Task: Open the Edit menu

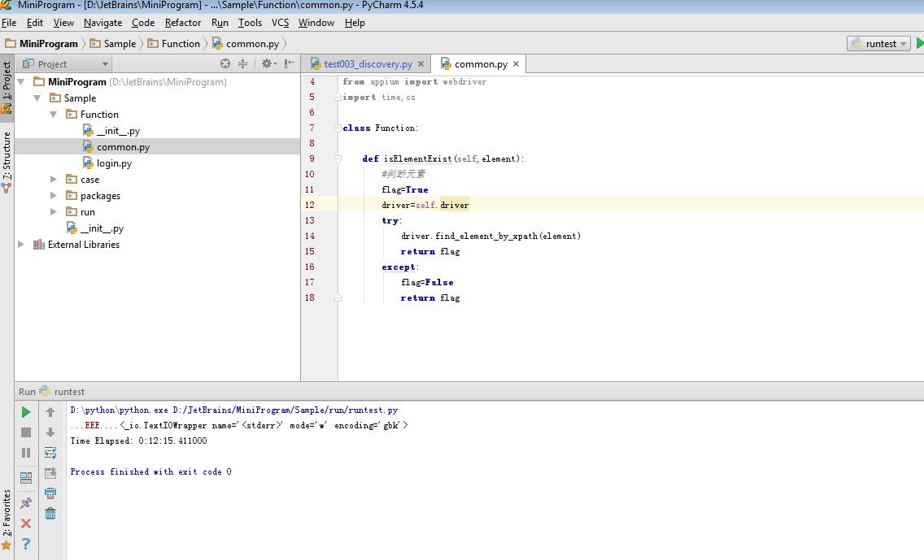Action: point(35,23)
